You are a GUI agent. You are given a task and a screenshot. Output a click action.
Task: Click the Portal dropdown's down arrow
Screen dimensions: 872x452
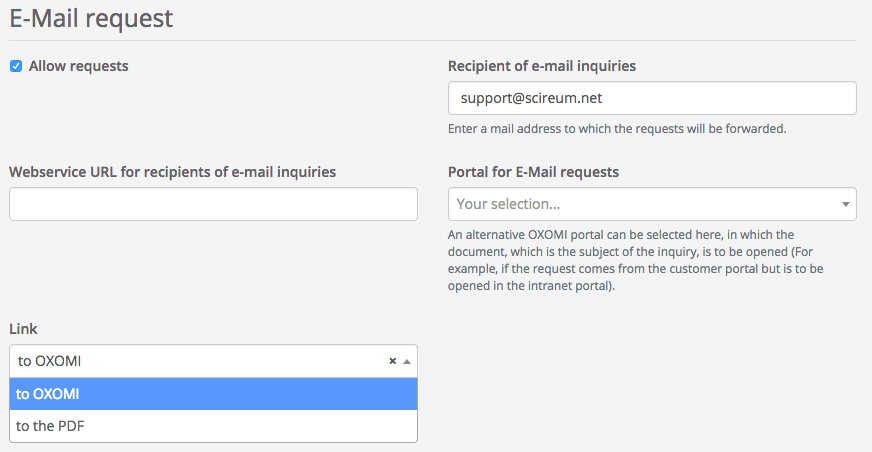[845, 204]
